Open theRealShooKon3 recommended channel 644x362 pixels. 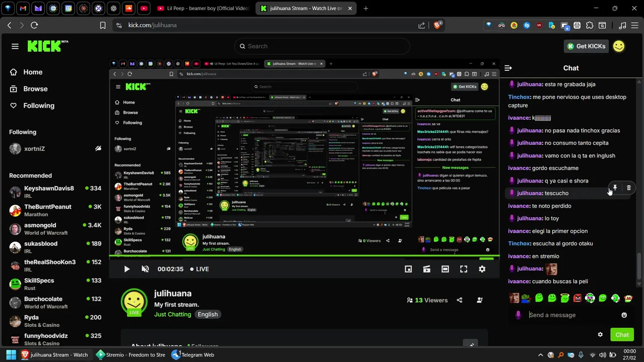(x=55, y=265)
